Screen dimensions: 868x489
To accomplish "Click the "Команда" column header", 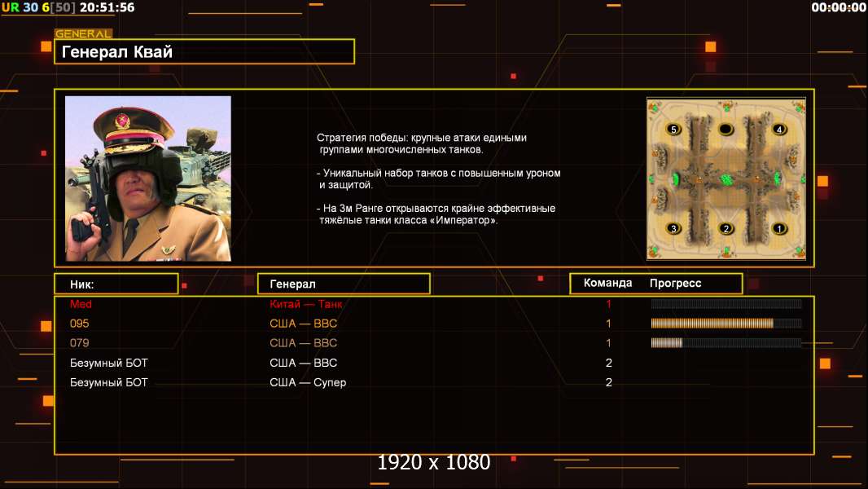I will click(607, 283).
